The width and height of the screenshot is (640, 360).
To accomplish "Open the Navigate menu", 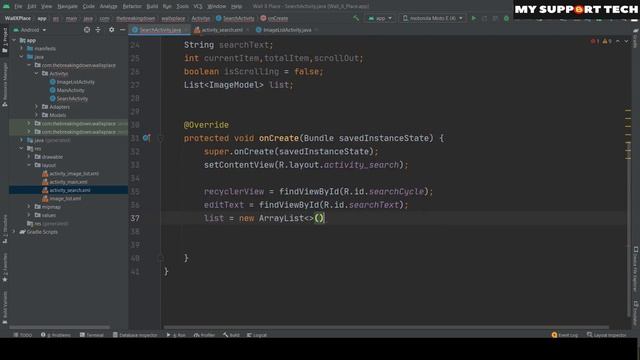I will point(67,6).
